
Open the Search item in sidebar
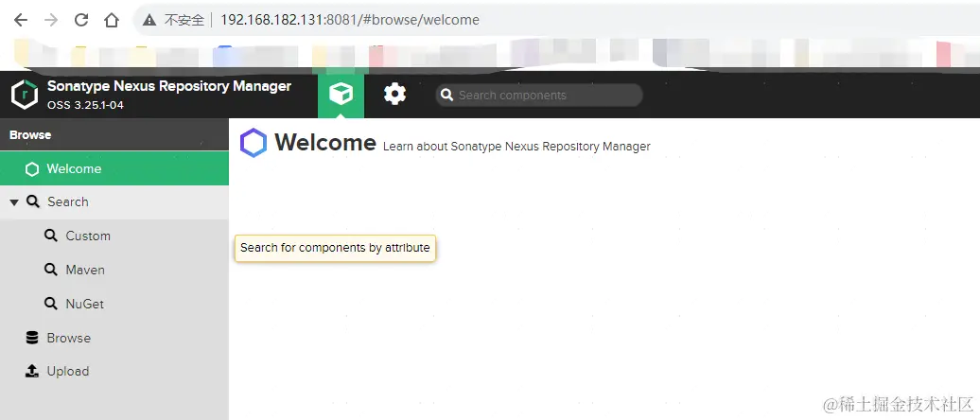point(114,201)
